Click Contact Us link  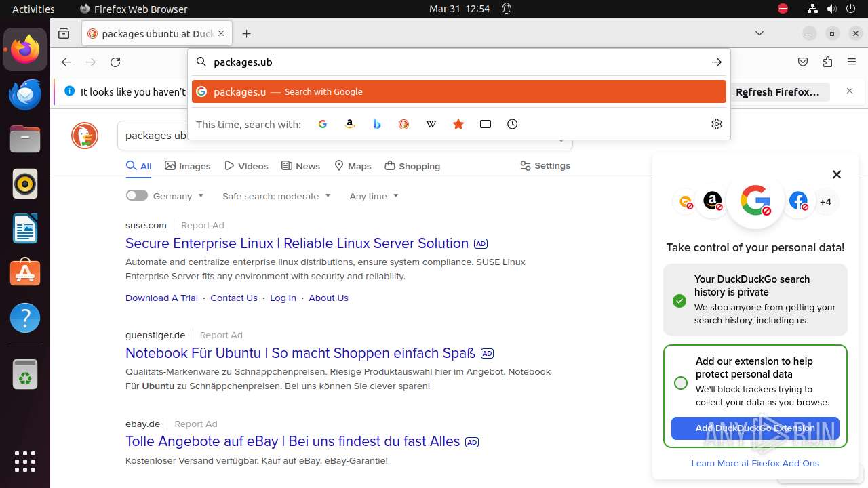pyautogui.click(x=234, y=298)
